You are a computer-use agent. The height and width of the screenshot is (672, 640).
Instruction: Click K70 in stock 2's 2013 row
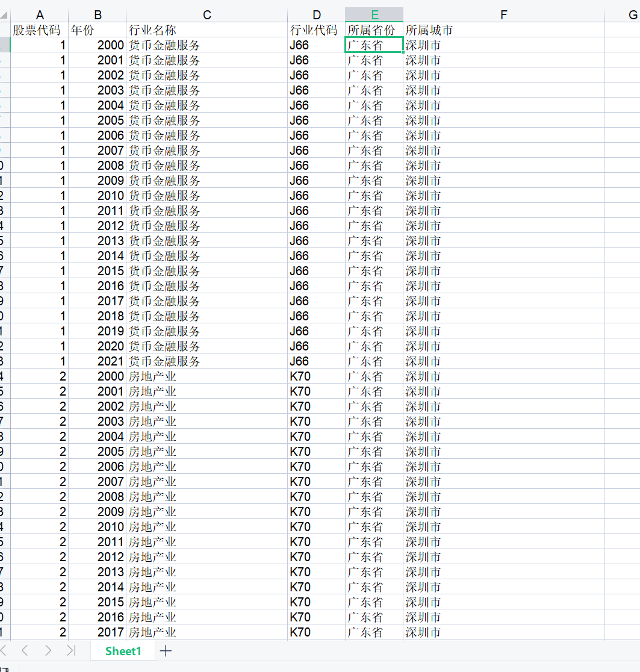pyautogui.click(x=317, y=571)
